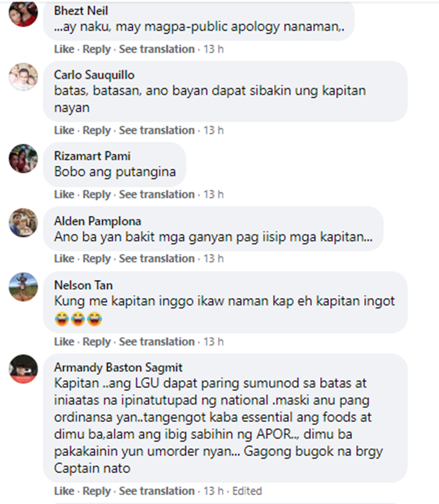Like Bhezt Neil's comment

click(x=64, y=49)
